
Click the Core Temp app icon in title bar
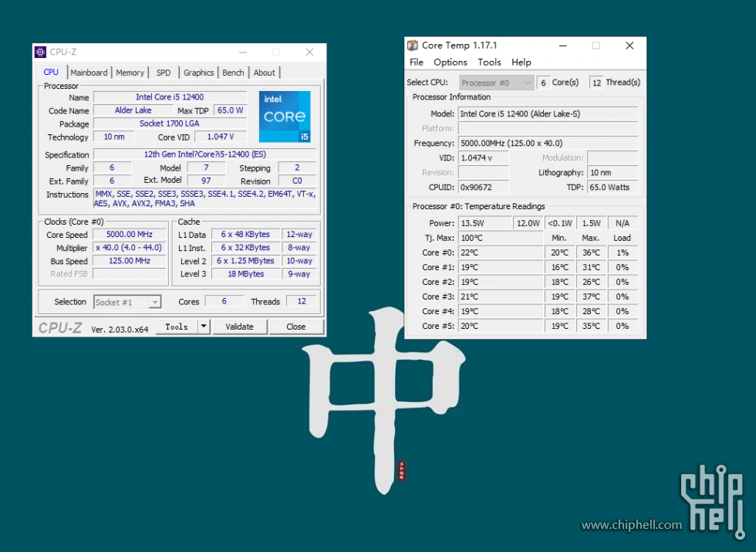(x=412, y=46)
